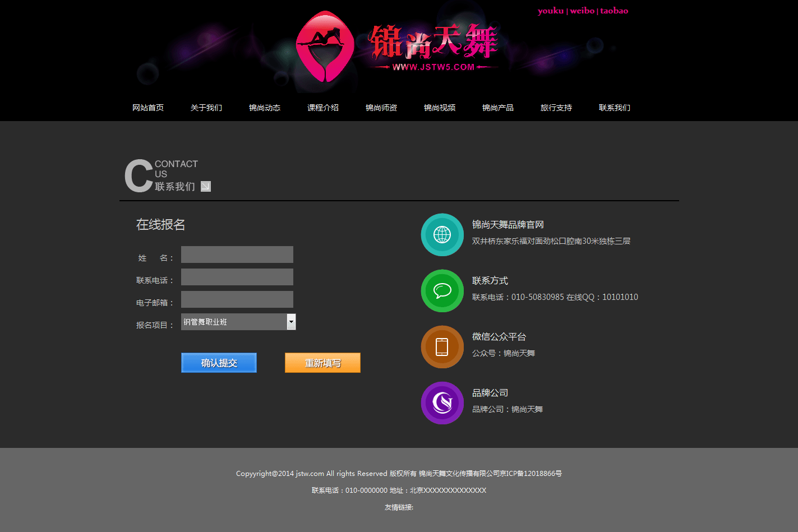Focus the 联系电话 input field
This screenshot has width=798, height=532.
tap(237, 277)
